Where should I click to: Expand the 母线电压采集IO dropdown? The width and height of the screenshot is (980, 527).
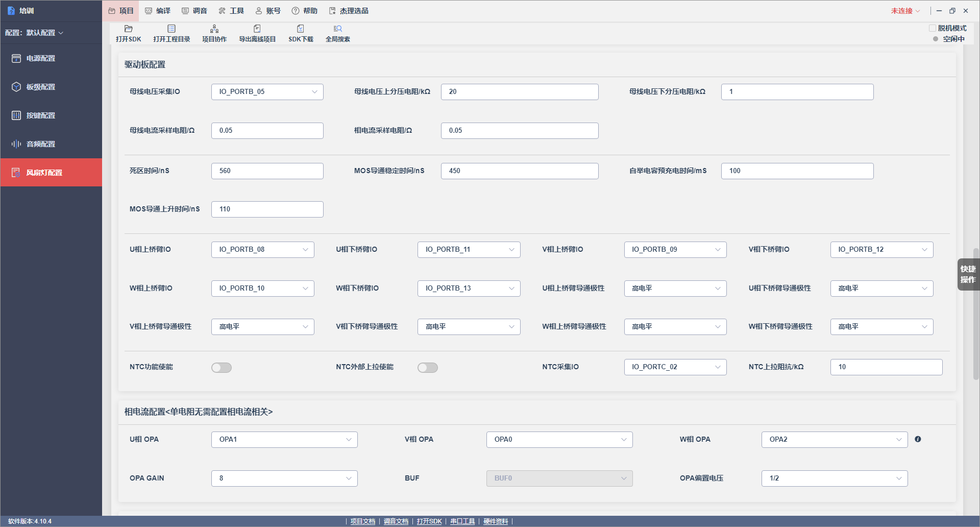click(x=267, y=92)
